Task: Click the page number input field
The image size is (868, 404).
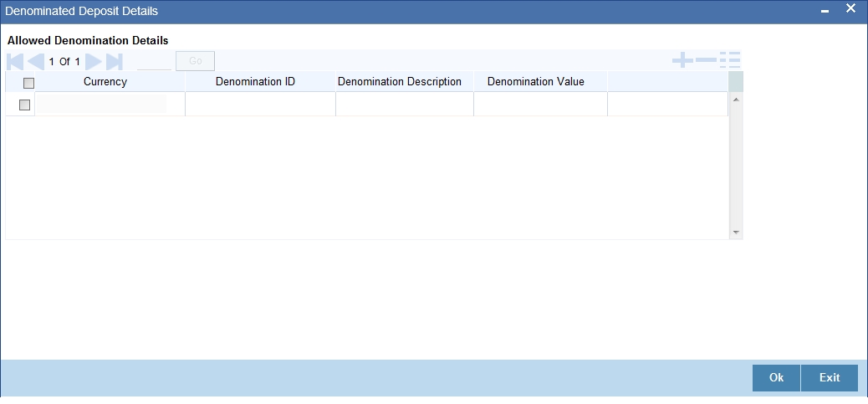Action: (154, 61)
